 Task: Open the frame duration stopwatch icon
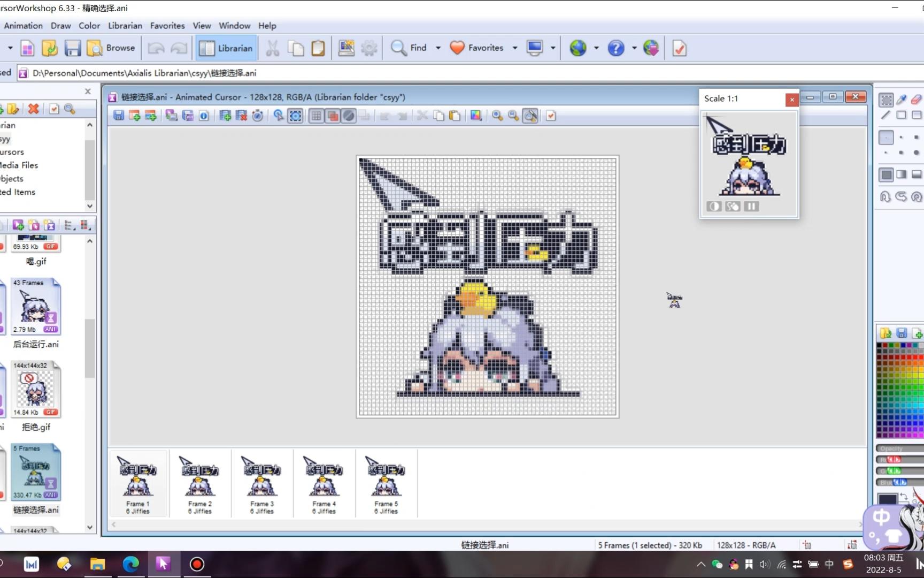click(x=257, y=116)
